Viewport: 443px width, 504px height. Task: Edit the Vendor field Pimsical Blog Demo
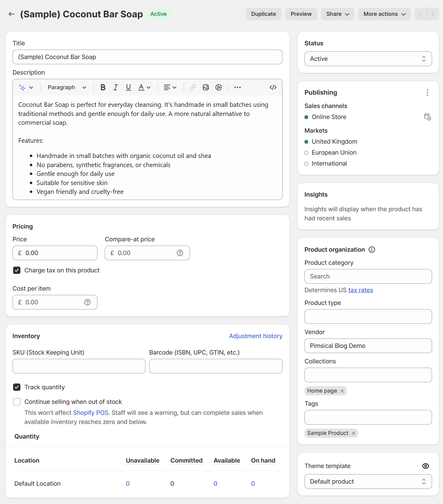click(368, 346)
